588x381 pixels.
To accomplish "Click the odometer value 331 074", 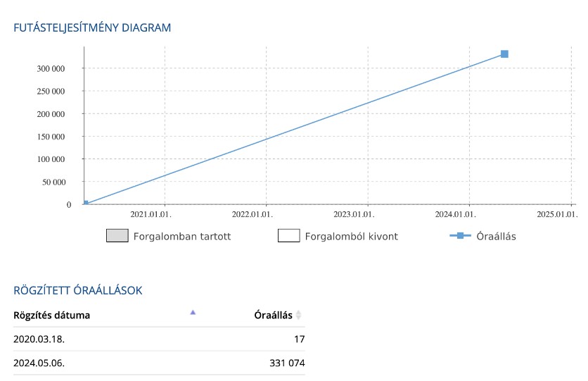I will pyautogui.click(x=287, y=363).
